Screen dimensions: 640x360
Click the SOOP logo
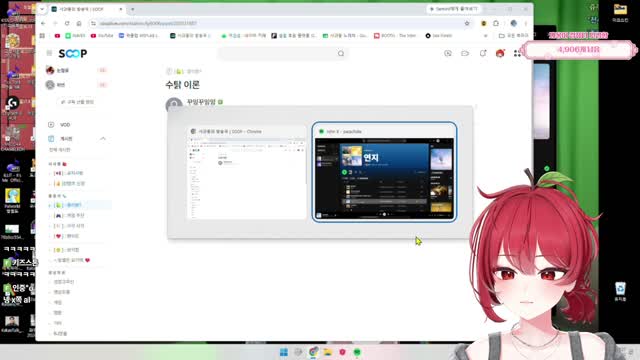(x=73, y=53)
